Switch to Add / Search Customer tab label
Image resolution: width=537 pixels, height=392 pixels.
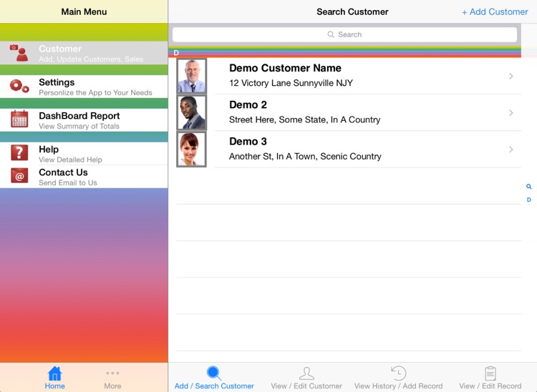point(214,386)
